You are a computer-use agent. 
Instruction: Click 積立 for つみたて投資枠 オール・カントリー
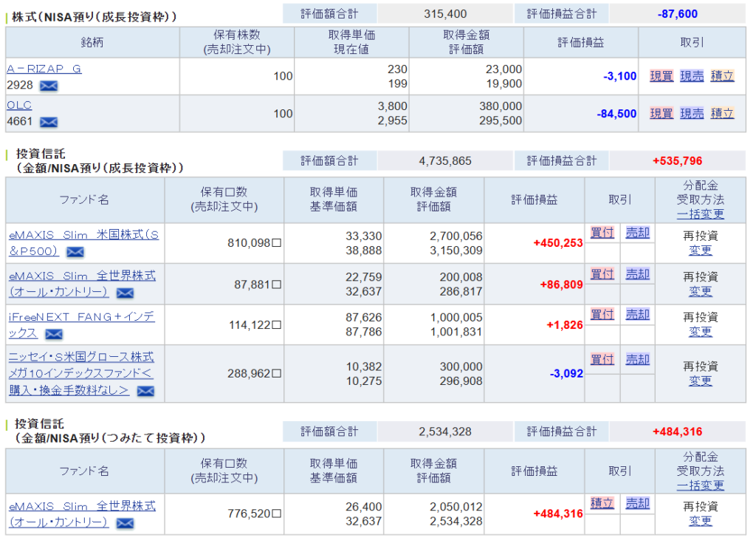(x=602, y=503)
